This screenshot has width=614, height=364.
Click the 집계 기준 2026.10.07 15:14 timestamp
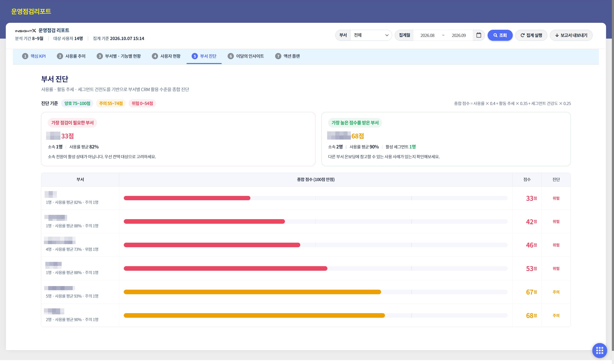(118, 39)
